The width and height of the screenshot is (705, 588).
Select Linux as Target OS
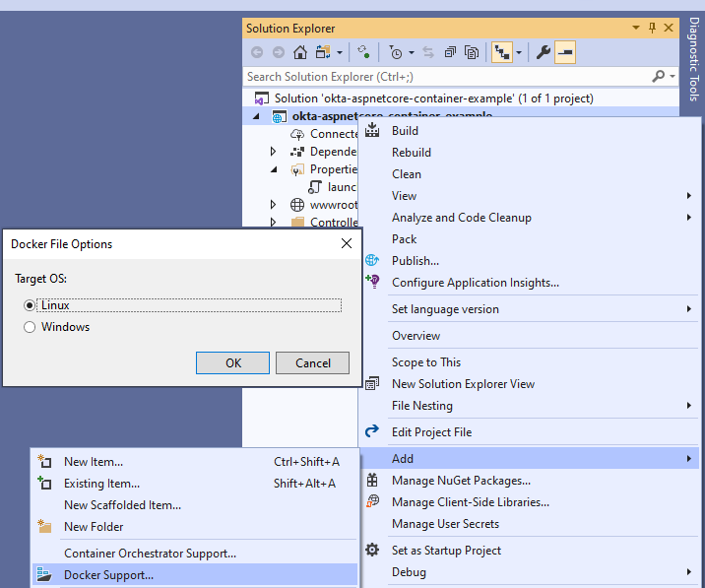coord(30,305)
